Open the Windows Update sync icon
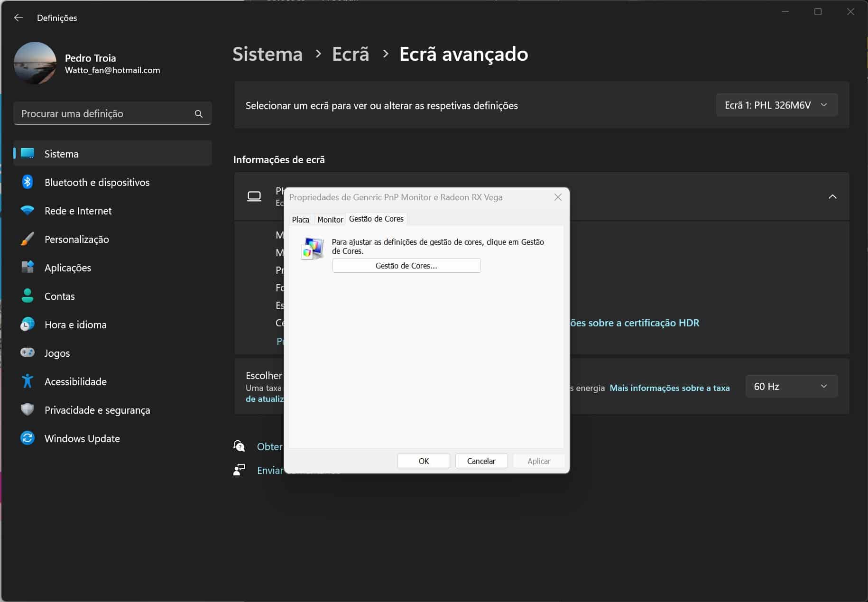Screen dimensions: 868x602 point(28,438)
